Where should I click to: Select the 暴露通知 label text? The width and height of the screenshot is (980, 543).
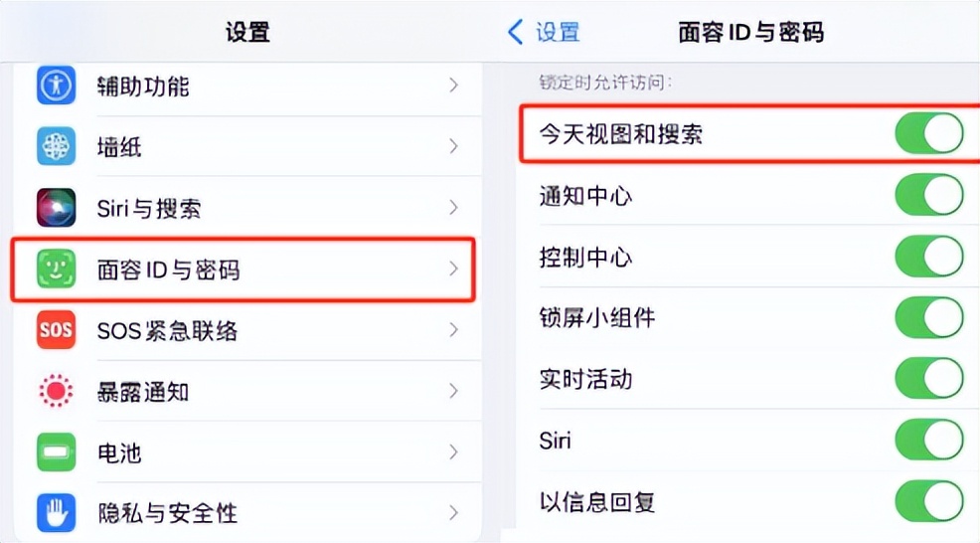(143, 392)
